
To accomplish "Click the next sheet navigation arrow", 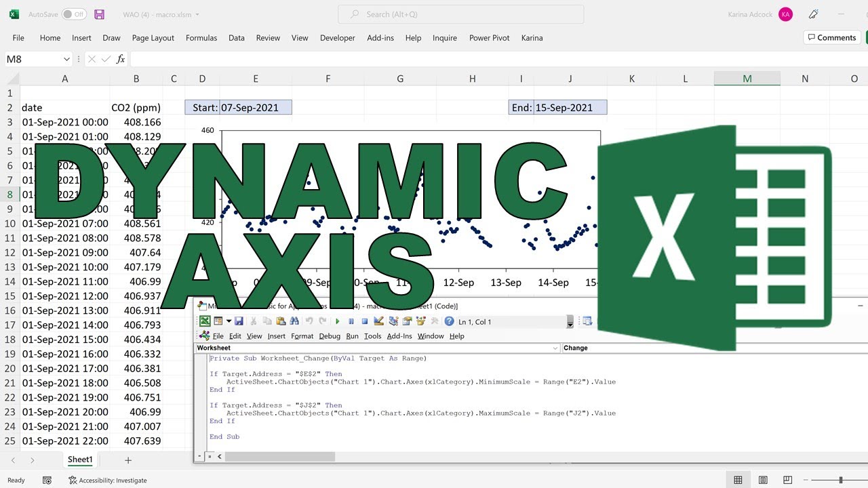I will click(32, 460).
